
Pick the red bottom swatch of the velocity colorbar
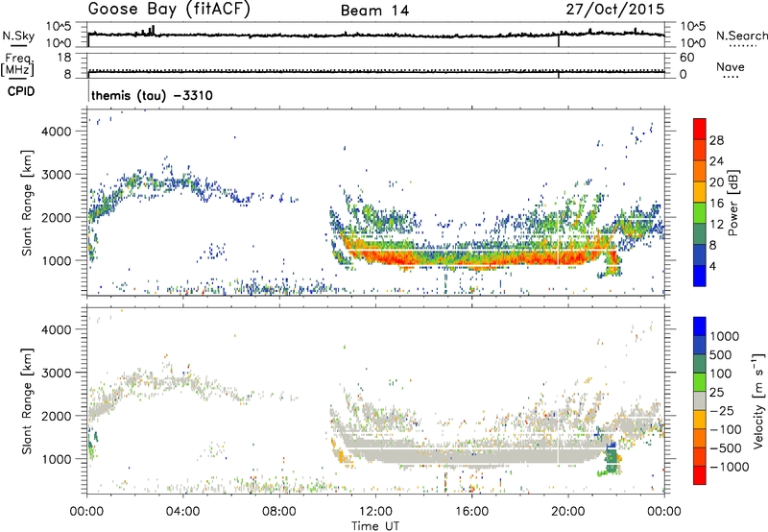(700, 475)
